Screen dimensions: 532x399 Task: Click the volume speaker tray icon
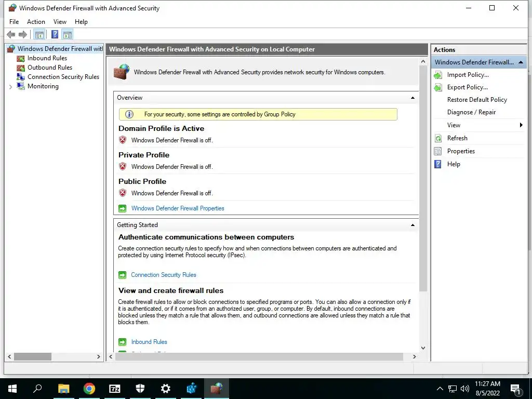(465, 389)
